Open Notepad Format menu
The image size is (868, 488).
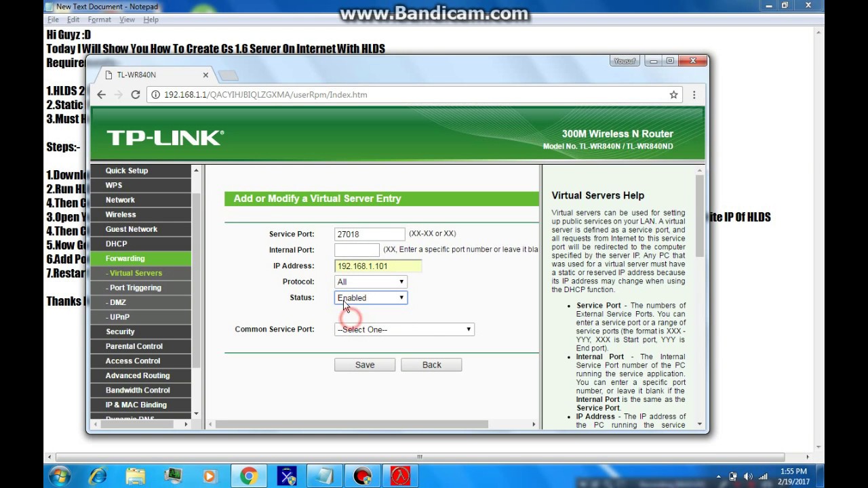coord(100,20)
